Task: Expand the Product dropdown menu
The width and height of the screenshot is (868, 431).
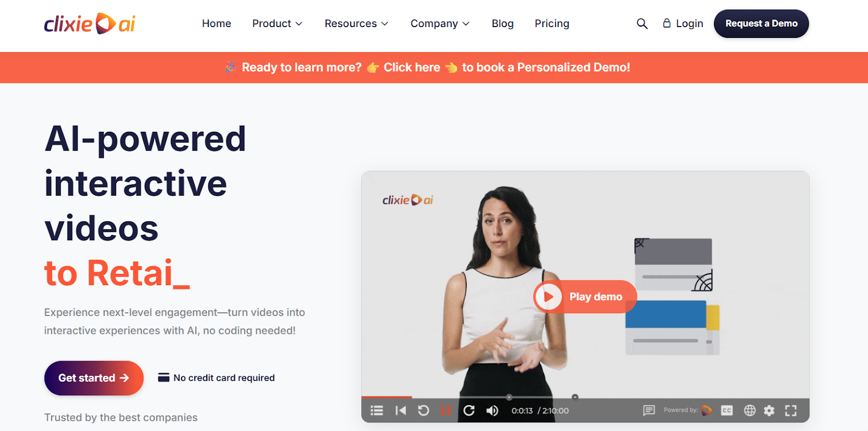Action: [277, 23]
